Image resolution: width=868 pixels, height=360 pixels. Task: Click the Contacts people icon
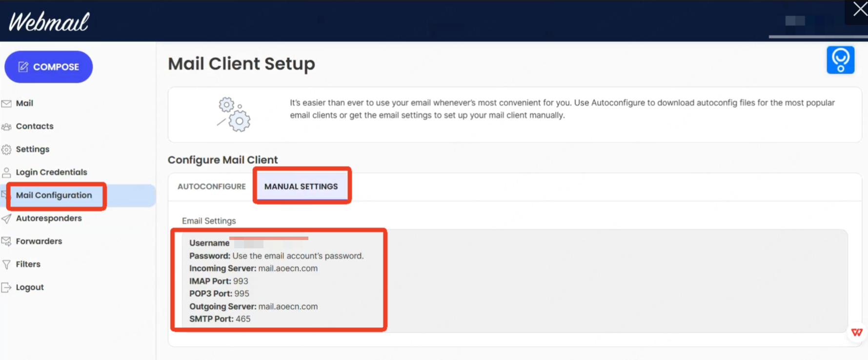click(6, 127)
